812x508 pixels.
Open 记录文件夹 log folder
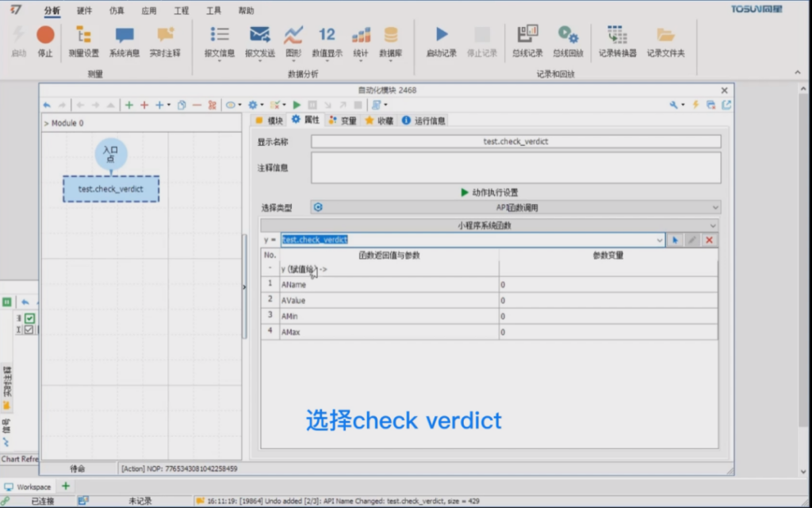665,41
